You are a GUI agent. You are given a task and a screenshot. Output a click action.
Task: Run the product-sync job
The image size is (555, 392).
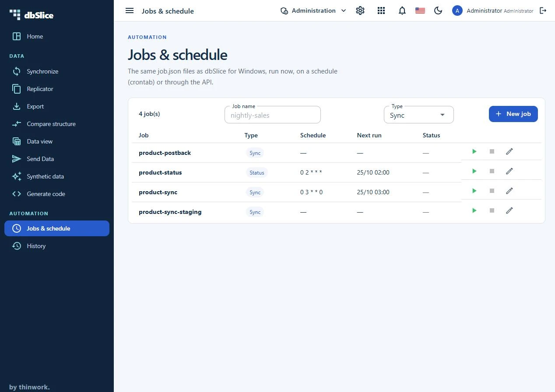click(474, 191)
